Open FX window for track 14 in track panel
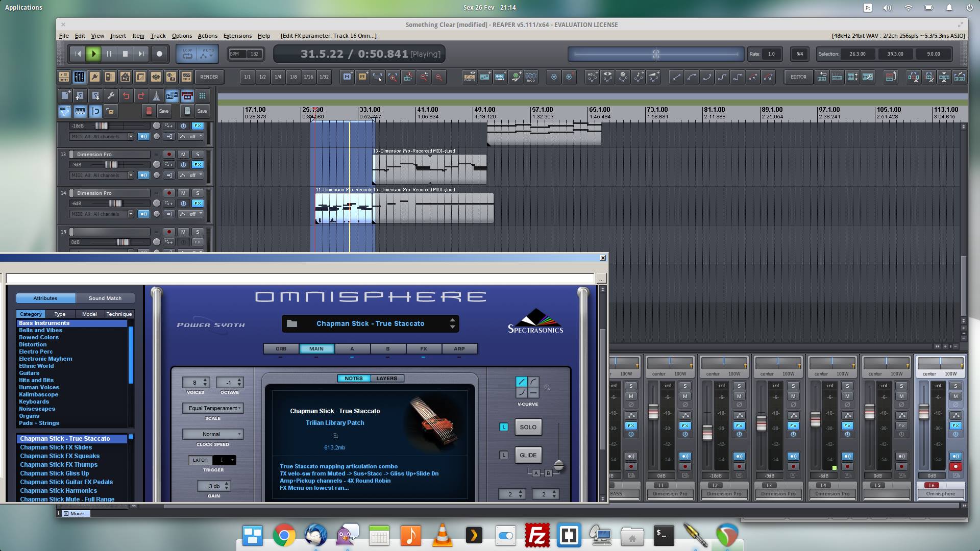The height and width of the screenshot is (551, 980). pyautogui.click(x=198, y=204)
